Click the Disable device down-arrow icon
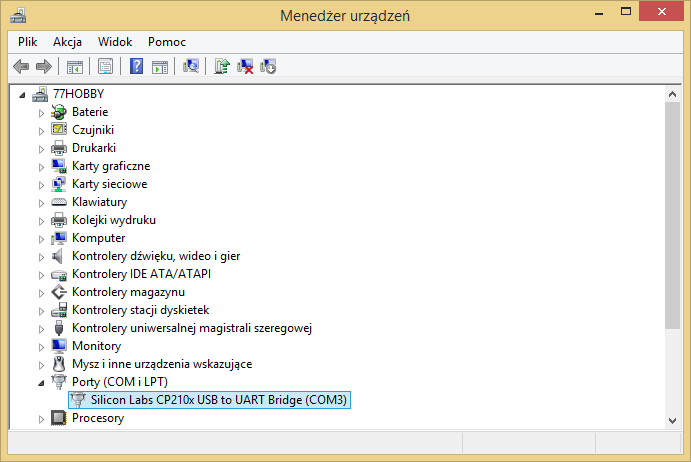The height and width of the screenshot is (462, 691). [x=268, y=67]
